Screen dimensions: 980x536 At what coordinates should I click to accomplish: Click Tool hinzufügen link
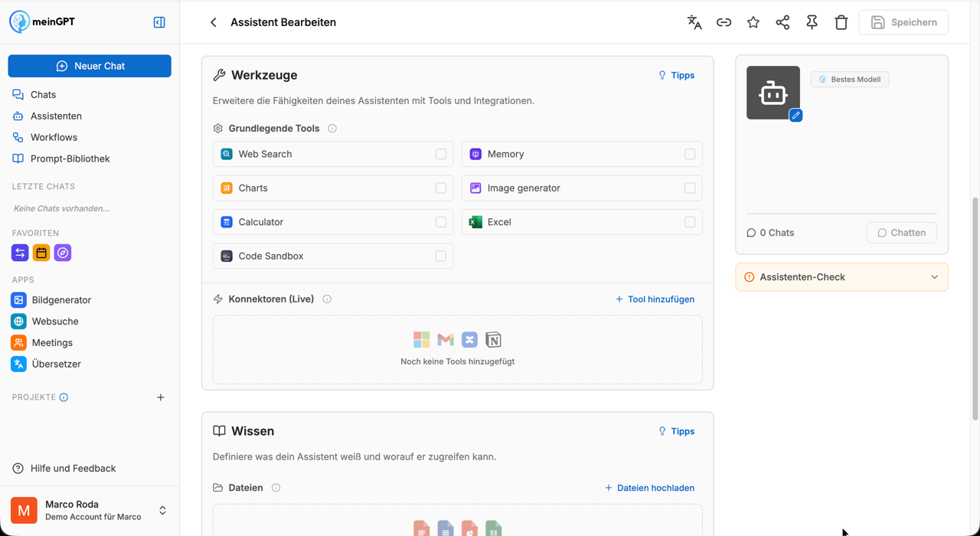coord(655,299)
